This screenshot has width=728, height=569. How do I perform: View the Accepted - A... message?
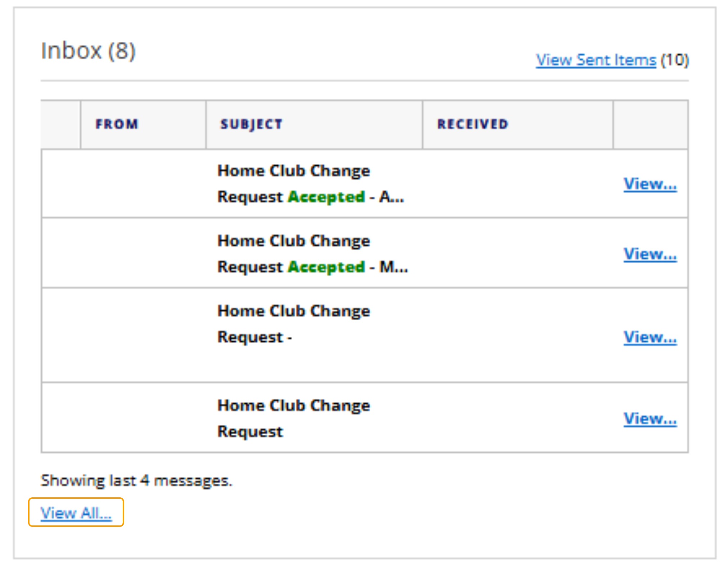tap(650, 184)
